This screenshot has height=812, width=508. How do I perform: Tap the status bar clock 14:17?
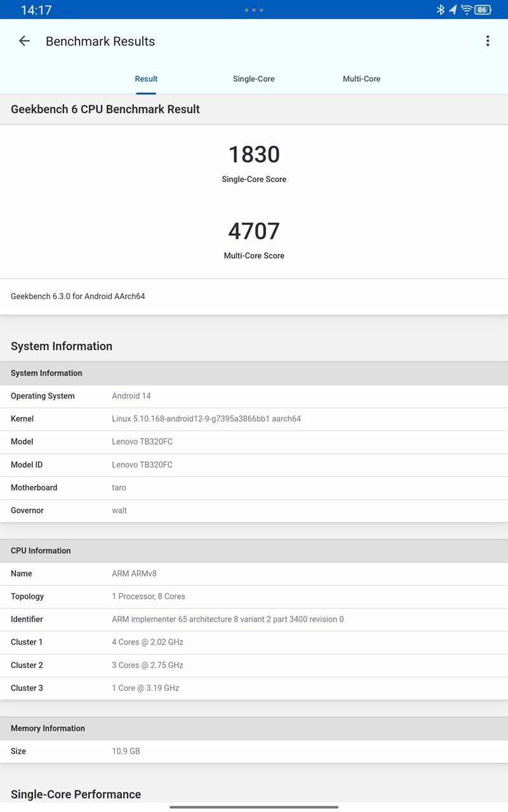36,10
